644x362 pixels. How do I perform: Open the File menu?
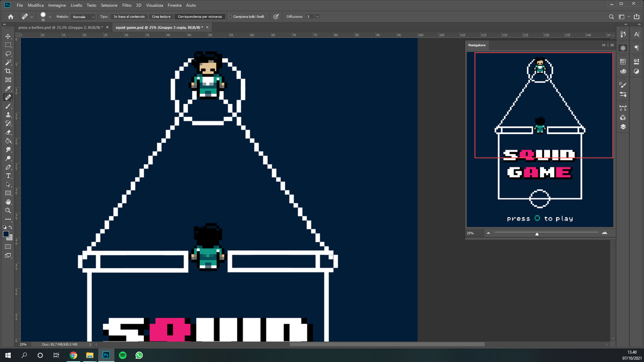pos(20,5)
